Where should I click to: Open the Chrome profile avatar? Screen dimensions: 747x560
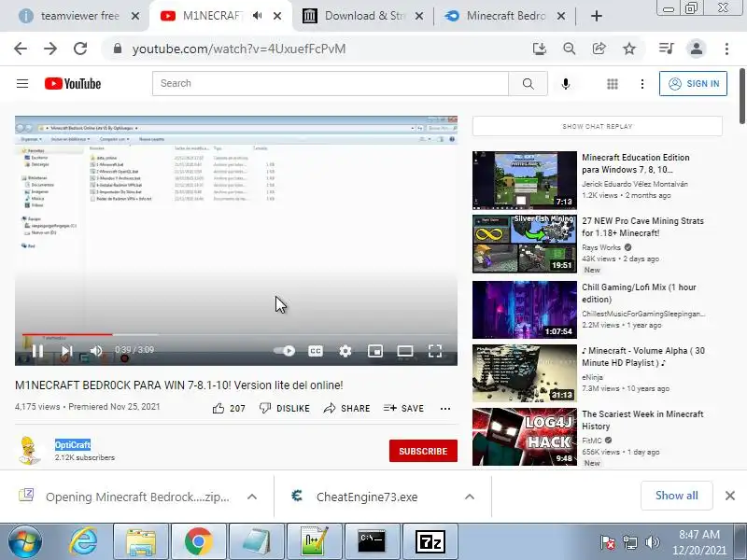click(696, 49)
